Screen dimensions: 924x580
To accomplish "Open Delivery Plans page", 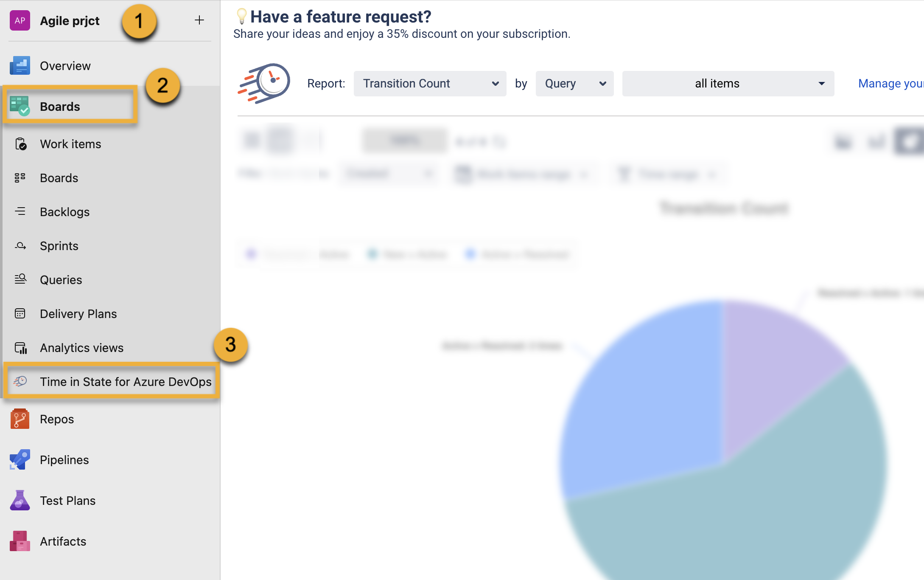I will point(78,314).
